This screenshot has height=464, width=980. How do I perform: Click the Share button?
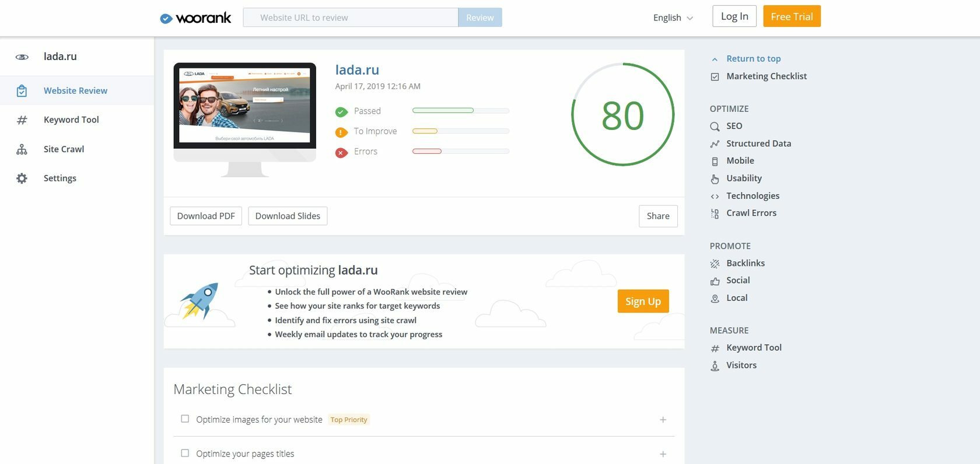[658, 216]
